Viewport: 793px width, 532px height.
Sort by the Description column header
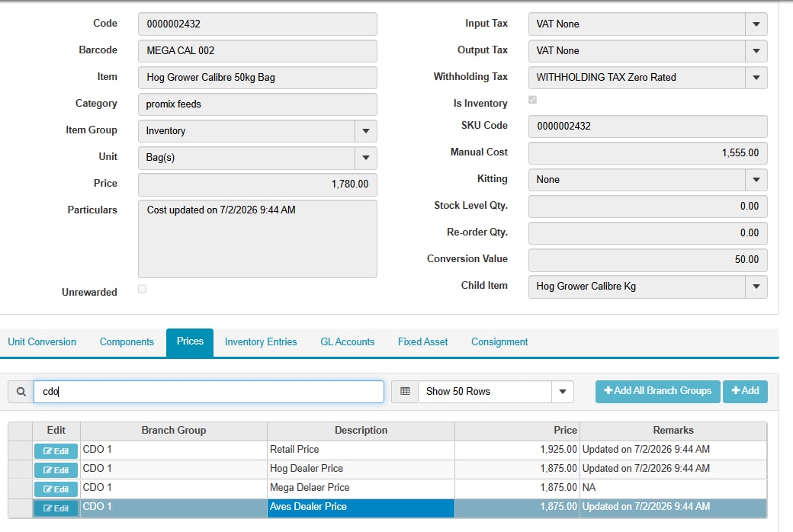(x=361, y=431)
